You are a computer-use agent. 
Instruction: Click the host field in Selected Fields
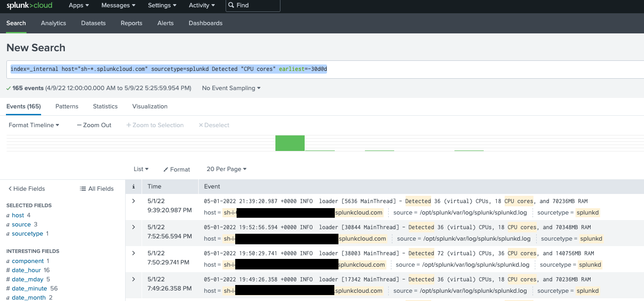point(18,215)
